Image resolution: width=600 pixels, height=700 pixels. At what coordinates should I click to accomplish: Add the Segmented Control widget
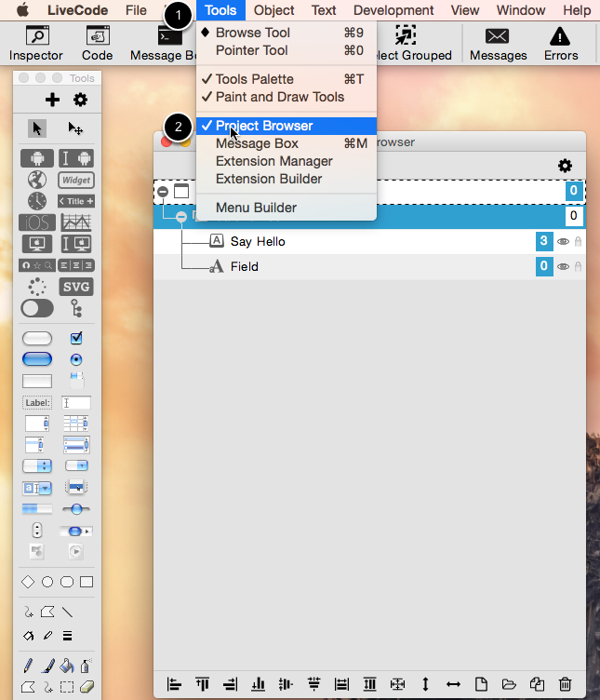pos(76,265)
